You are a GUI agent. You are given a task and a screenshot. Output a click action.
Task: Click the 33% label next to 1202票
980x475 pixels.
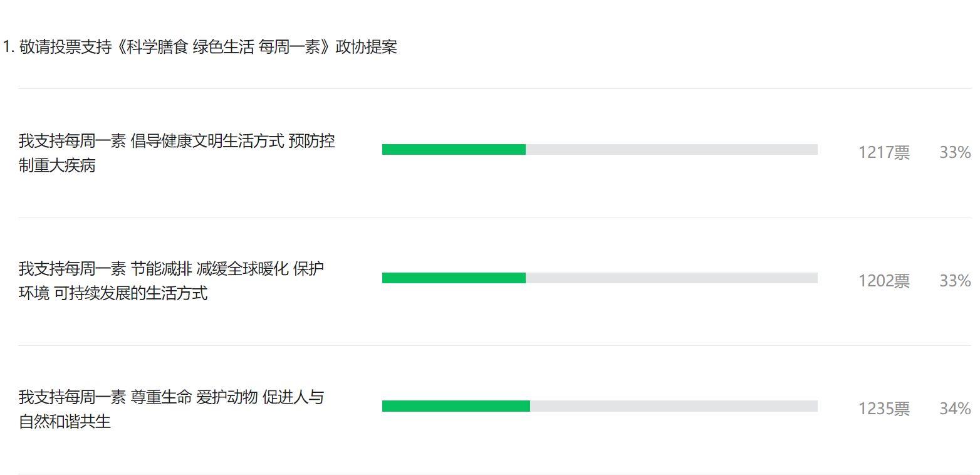click(955, 281)
